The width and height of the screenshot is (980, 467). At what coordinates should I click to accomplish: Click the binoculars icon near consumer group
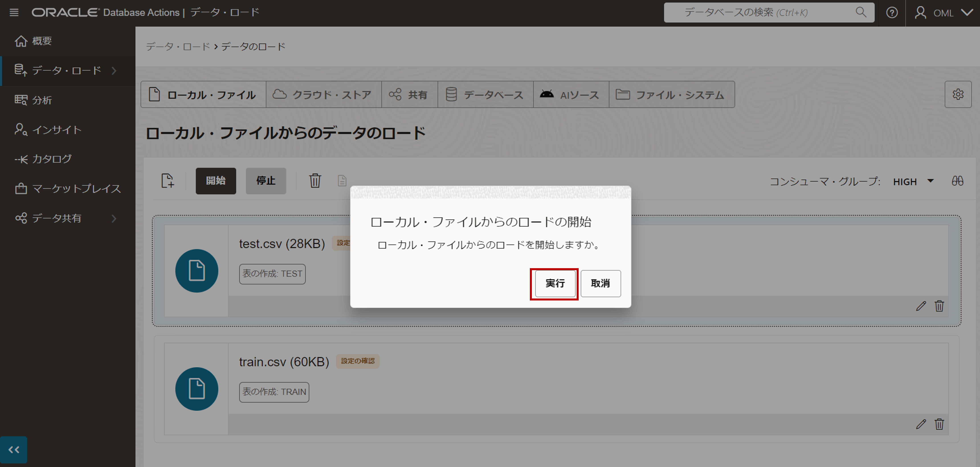(x=957, y=181)
